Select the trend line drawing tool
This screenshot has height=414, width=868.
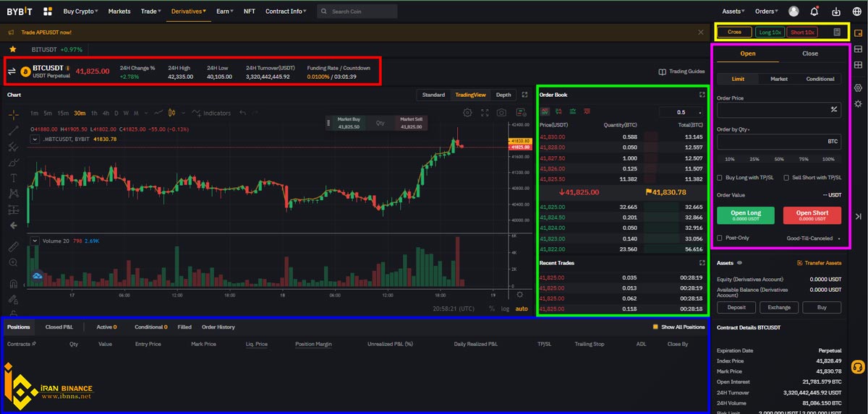click(13, 130)
